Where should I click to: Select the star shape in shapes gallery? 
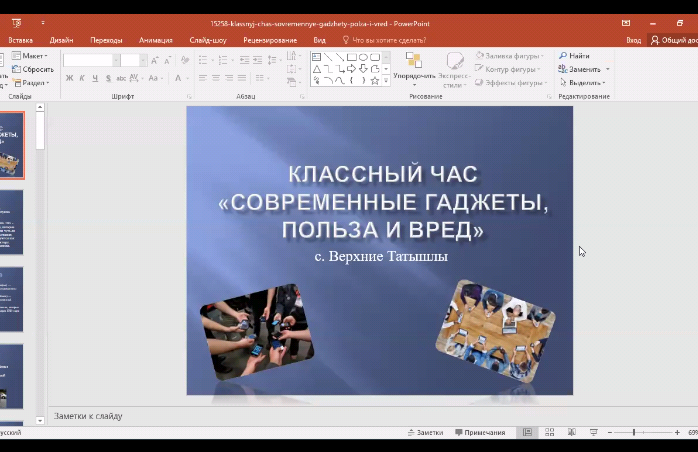375,80
